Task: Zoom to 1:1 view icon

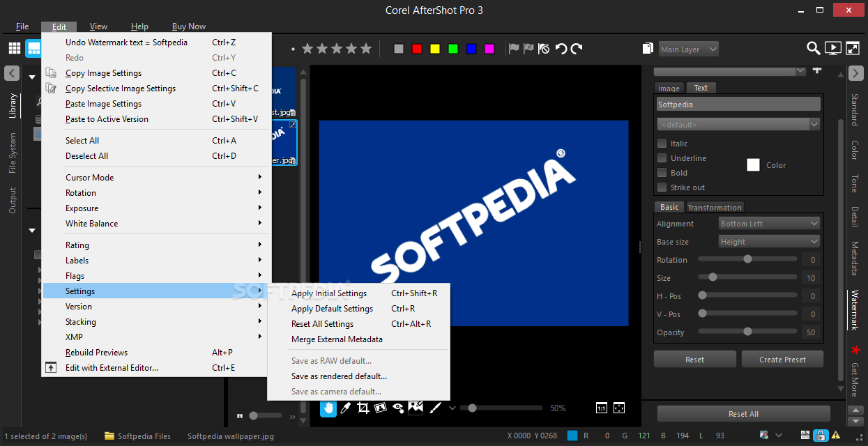Action: pos(602,408)
